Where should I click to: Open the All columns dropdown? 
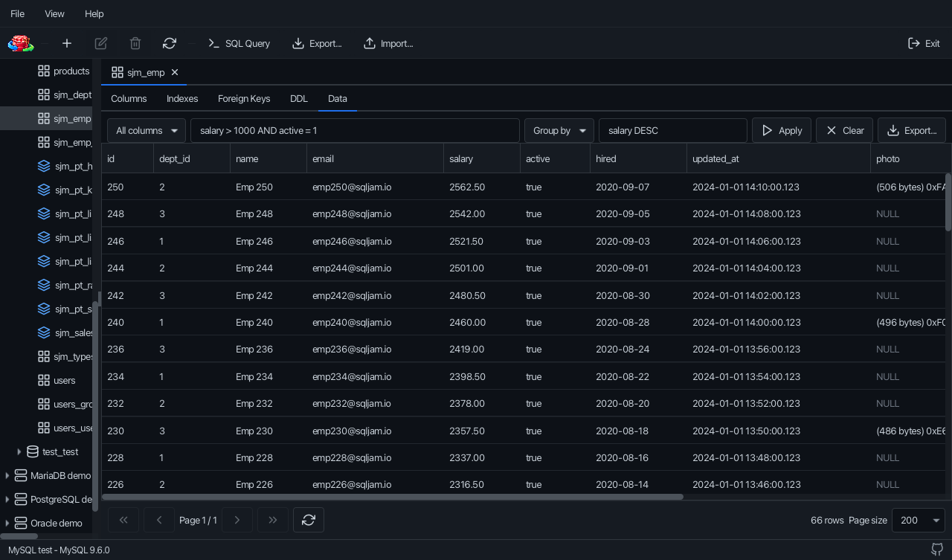click(147, 130)
